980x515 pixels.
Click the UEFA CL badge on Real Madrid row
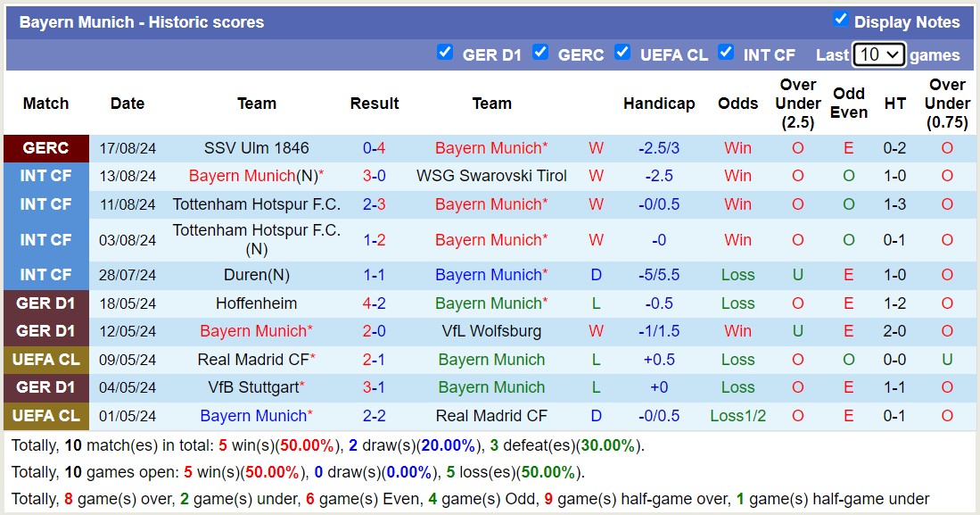point(45,360)
